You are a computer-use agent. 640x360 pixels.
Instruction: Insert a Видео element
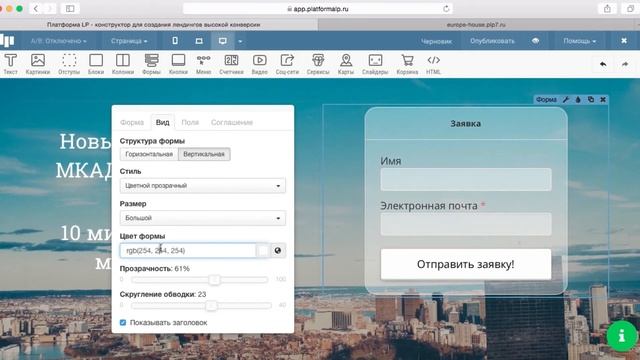(x=260, y=64)
